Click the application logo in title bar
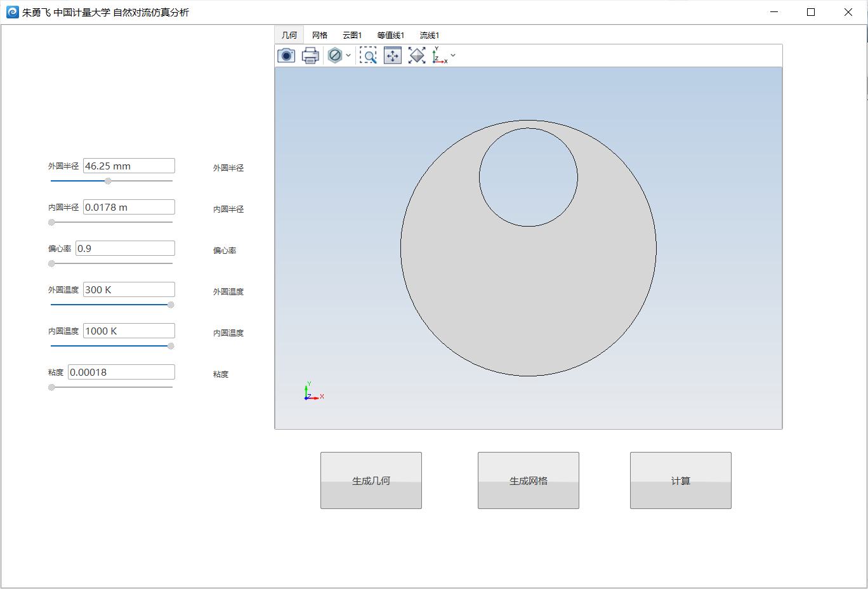The height and width of the screenshot is (589, 868). coord(13,12)
